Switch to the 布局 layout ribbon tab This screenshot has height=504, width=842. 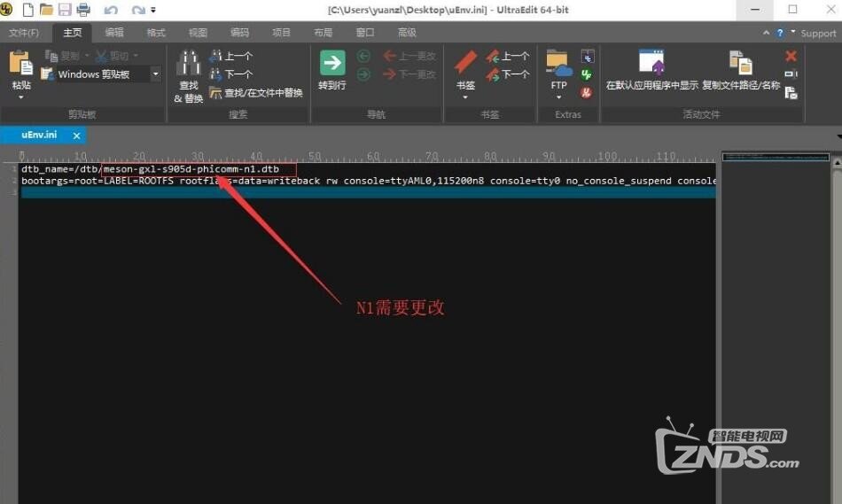[323, 33]
